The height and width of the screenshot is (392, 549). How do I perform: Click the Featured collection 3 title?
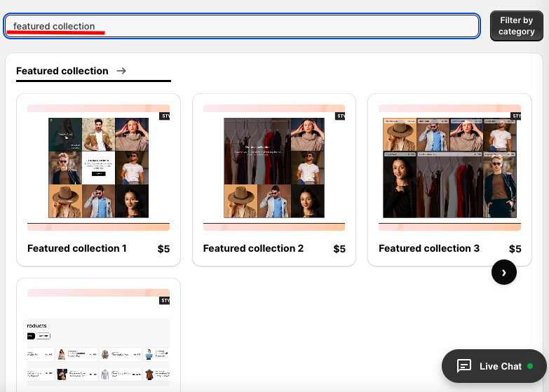pyautogui.click(x=429, y=248)
